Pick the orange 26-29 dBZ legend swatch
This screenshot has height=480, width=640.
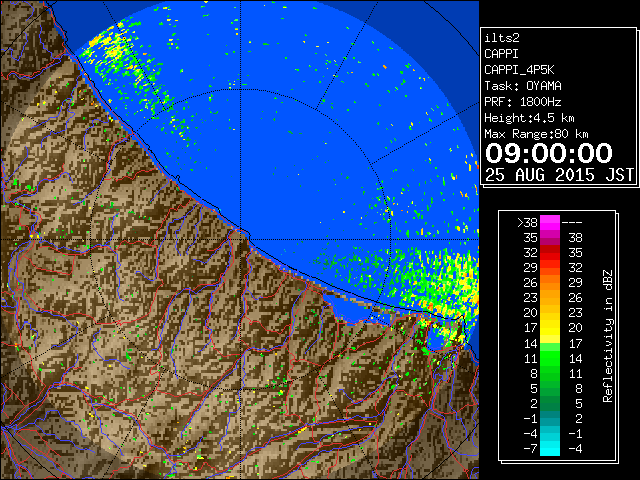550,282
